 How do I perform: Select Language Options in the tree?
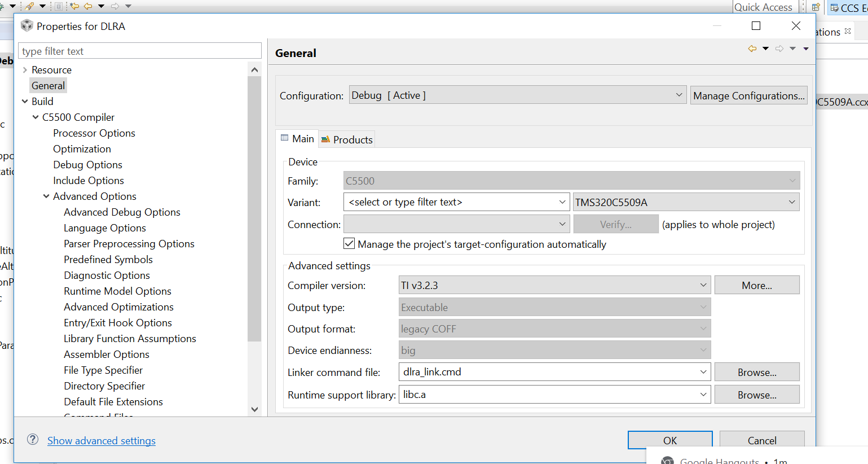pyautogui.click(x=105, y=228)
